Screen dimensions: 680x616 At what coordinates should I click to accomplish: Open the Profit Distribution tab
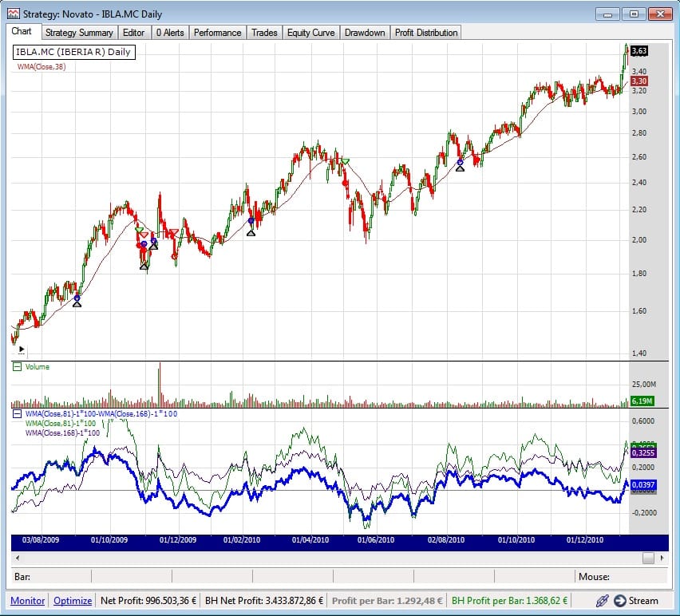click(426, 33)
